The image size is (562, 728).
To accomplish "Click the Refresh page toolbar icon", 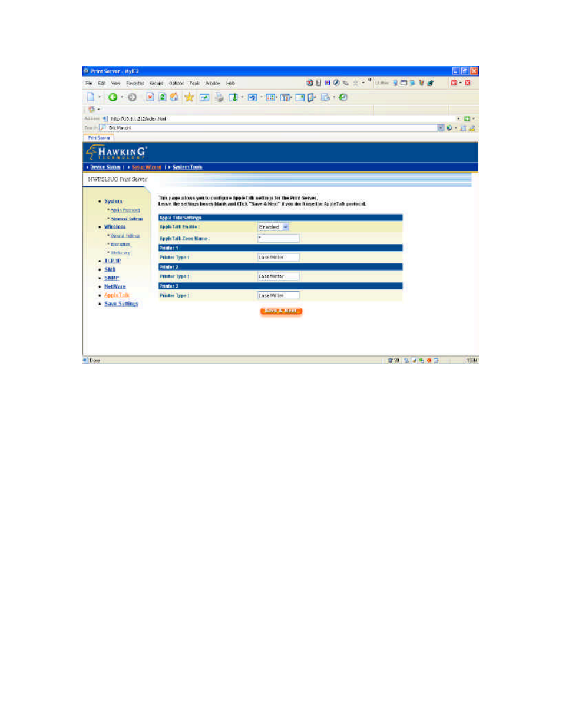I will point(162,97).
